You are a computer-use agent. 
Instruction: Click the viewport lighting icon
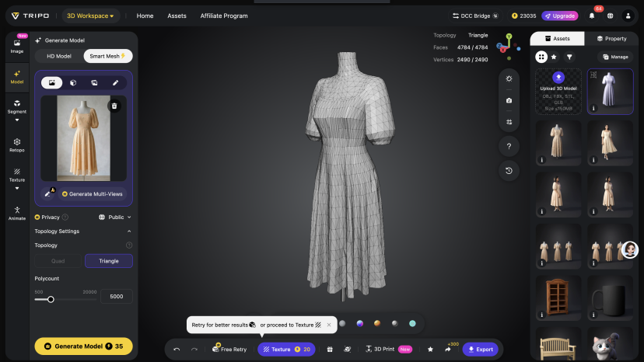[509, 78]
